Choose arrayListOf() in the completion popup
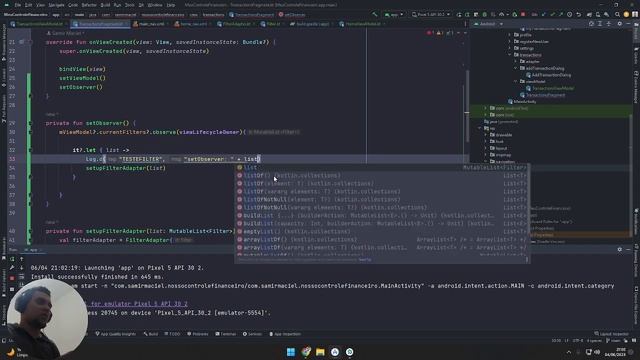The height and width of the screenshot is (360, 640). tap(382, 240)
